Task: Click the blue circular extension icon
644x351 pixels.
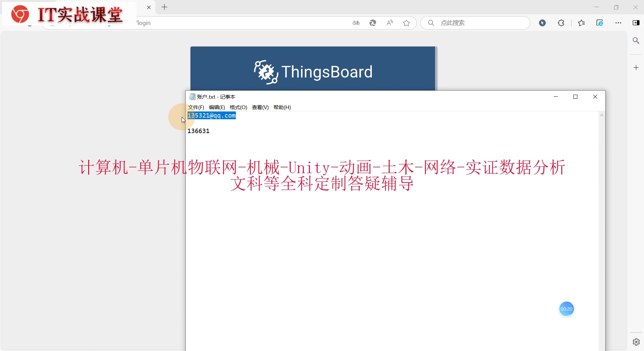Action: (x=542, y=23)
